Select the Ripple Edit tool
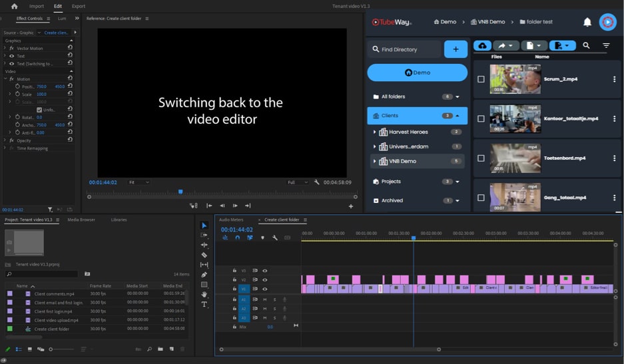The image size is (624, 364). click(x=204, y=245)
